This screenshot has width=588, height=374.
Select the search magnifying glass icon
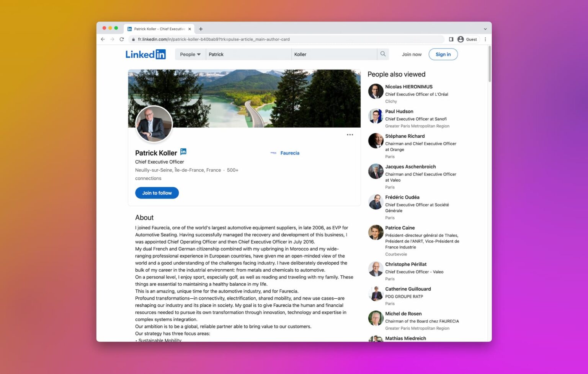pyautogui.click(x=383, y=54)
